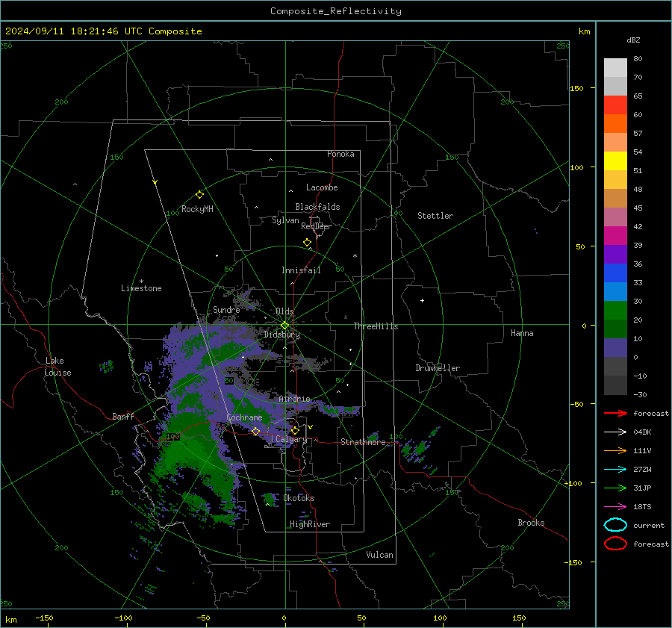
Task: Click the asterisk marker east of Innisfail
Action: click(x=355, y=256)
